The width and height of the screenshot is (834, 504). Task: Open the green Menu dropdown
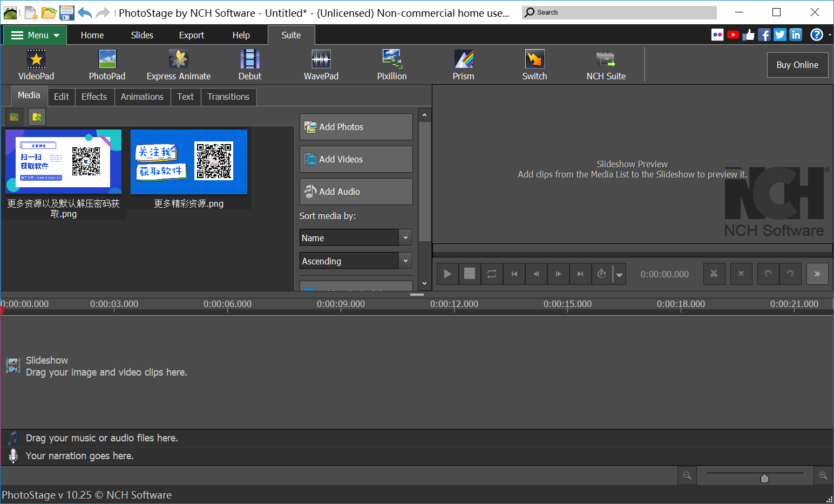(36, 35)
